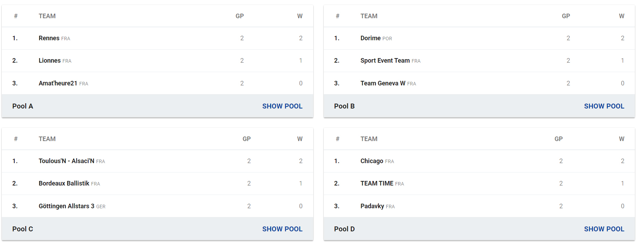Screen dimensions: 644x245
Task: Select the Lionnes team name
Action: [x=50, y=61]
